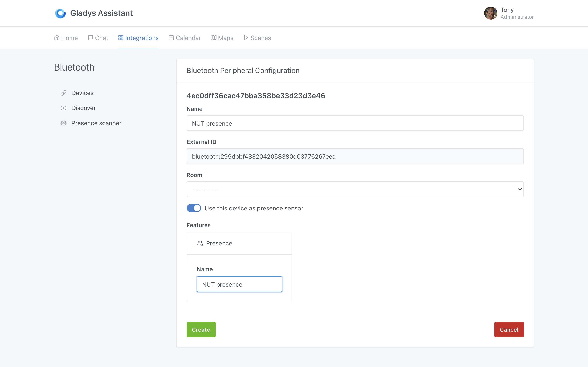The image size is (588, 367).
Task: Expand the Room selection dropdown
Action: tap(355, 189)
